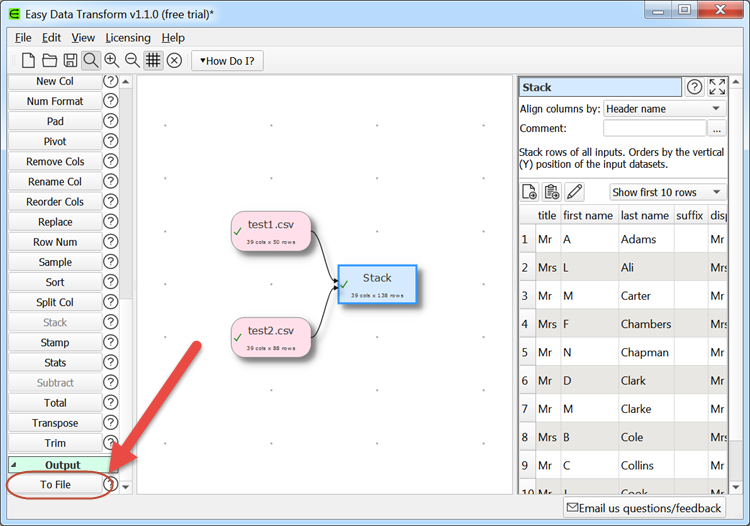Click the To File output button
The height and width of the screenshot is (526, 750).
pos(55,485)
